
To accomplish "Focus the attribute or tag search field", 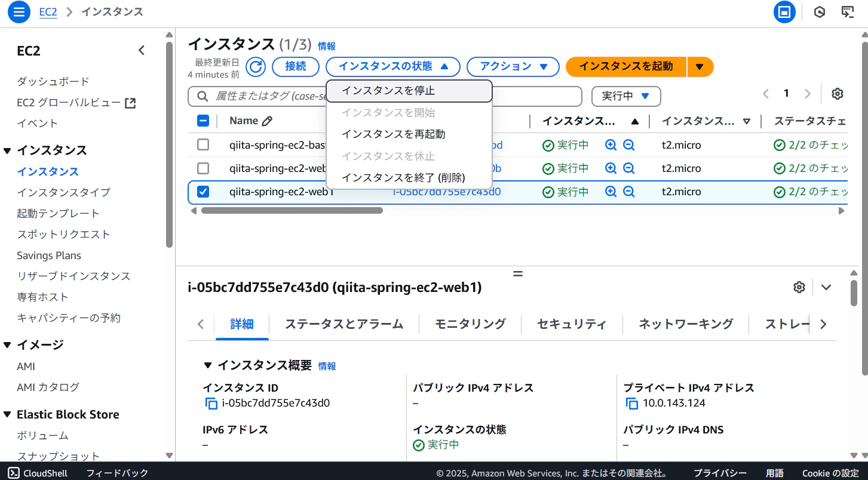I will 385,96.
